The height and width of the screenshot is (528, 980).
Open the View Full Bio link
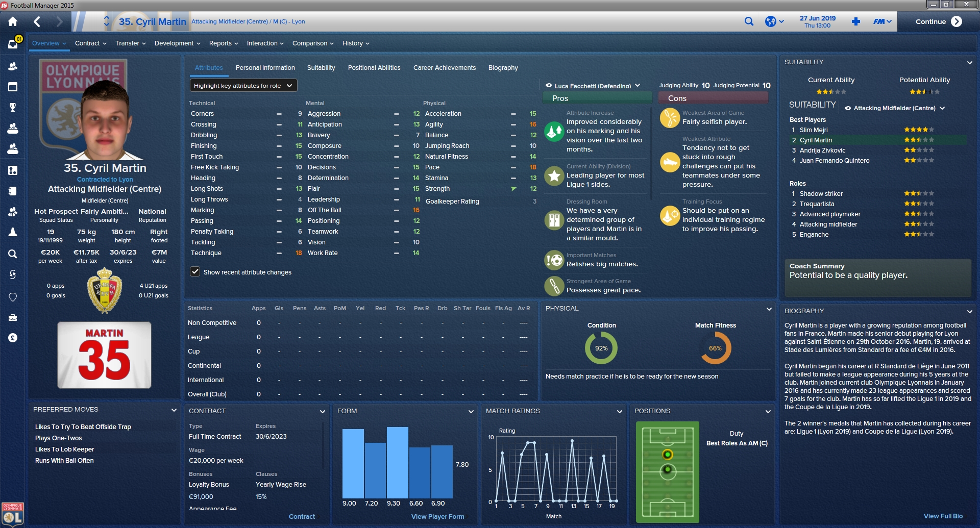(x=943, y=516)
